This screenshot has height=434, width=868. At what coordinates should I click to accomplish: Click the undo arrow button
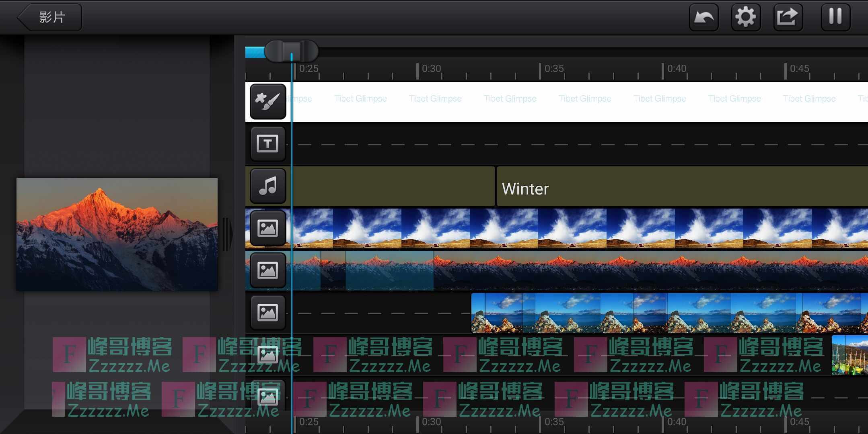point(703,17)
